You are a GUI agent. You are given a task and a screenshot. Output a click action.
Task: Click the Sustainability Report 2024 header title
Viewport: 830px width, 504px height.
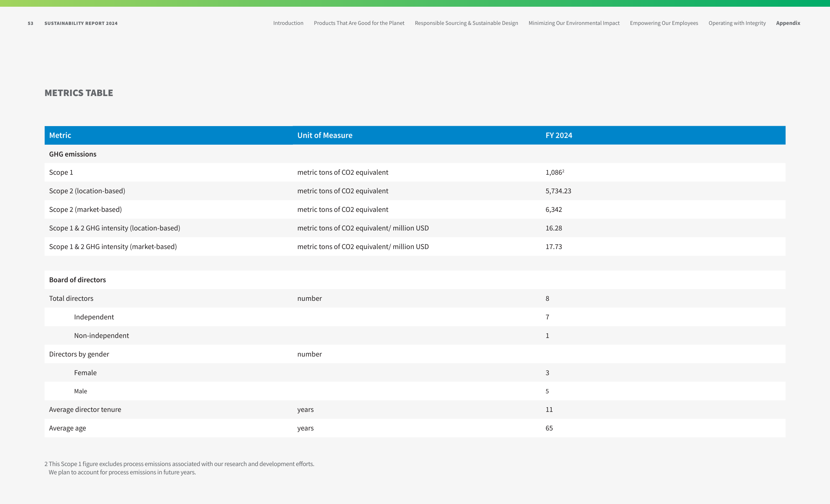(81, 23)
